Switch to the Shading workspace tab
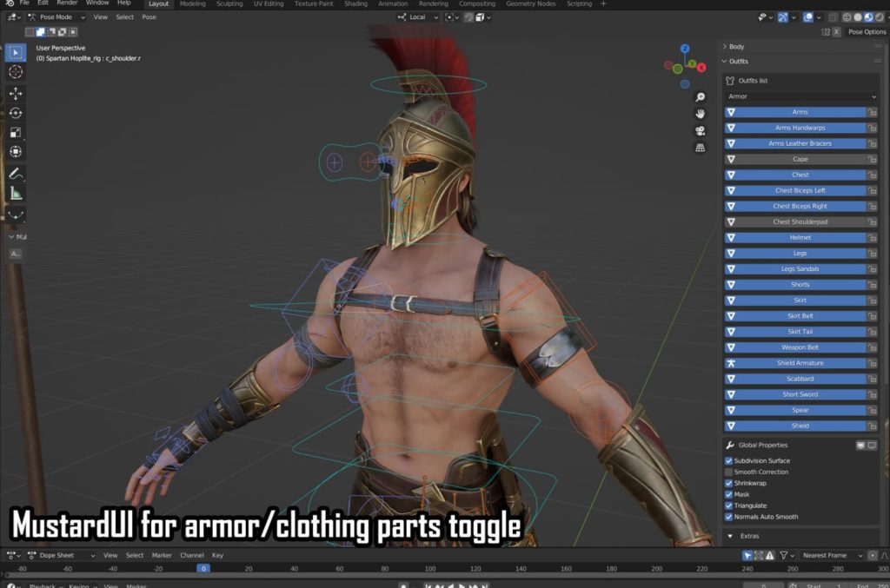Screen dimensions: 890x588 point(355,3)
